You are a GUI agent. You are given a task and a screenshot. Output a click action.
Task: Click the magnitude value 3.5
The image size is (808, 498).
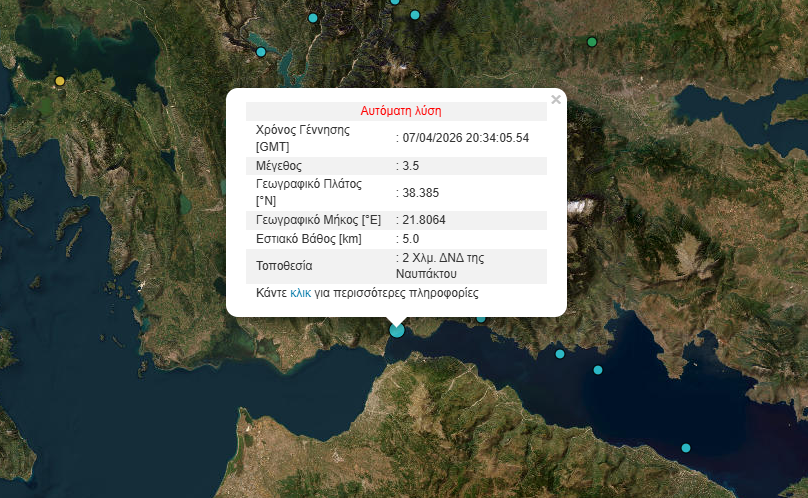(x=410, y=165)
